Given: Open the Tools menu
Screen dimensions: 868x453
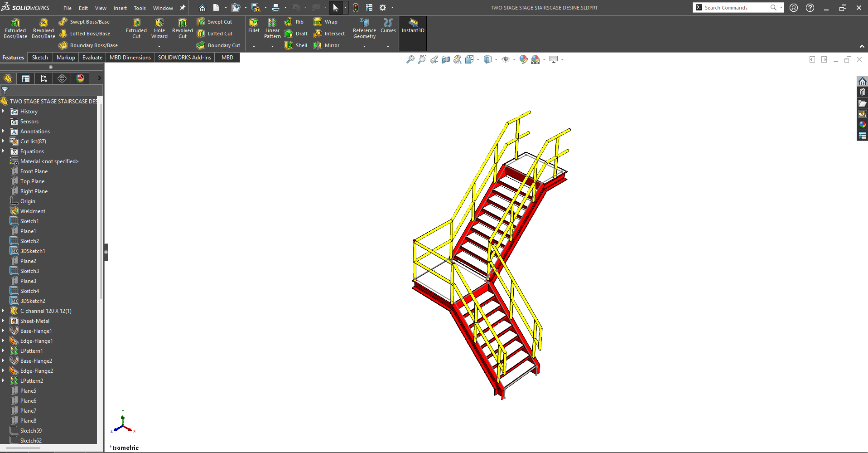Looking at the screenshot, I should point(140,8).
